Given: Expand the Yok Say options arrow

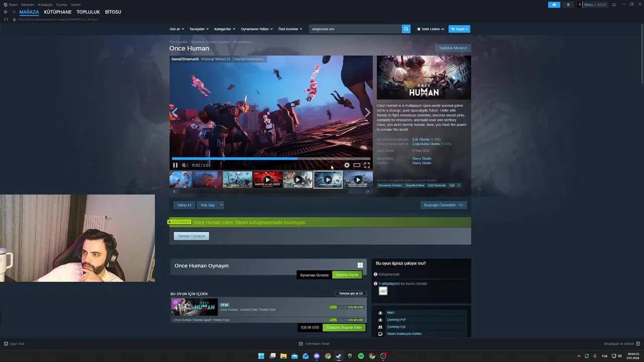Looking at the screenshot, I should (221, 205).
